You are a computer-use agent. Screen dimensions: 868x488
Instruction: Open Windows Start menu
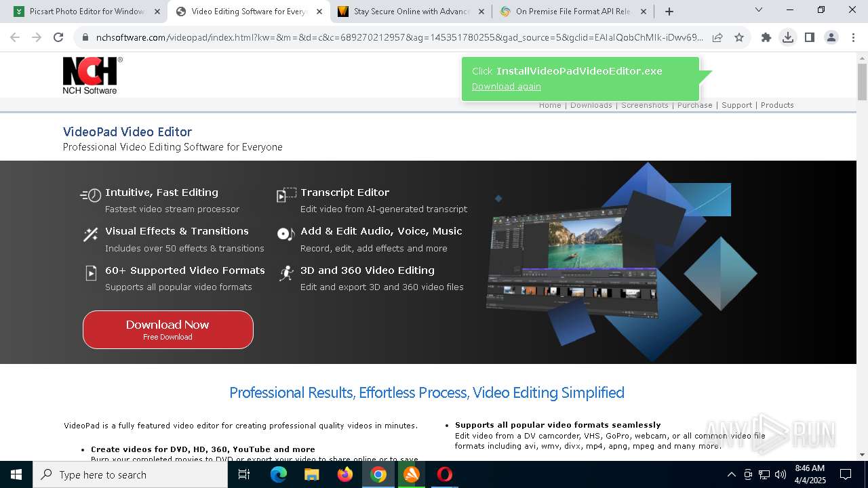[16, 474]
